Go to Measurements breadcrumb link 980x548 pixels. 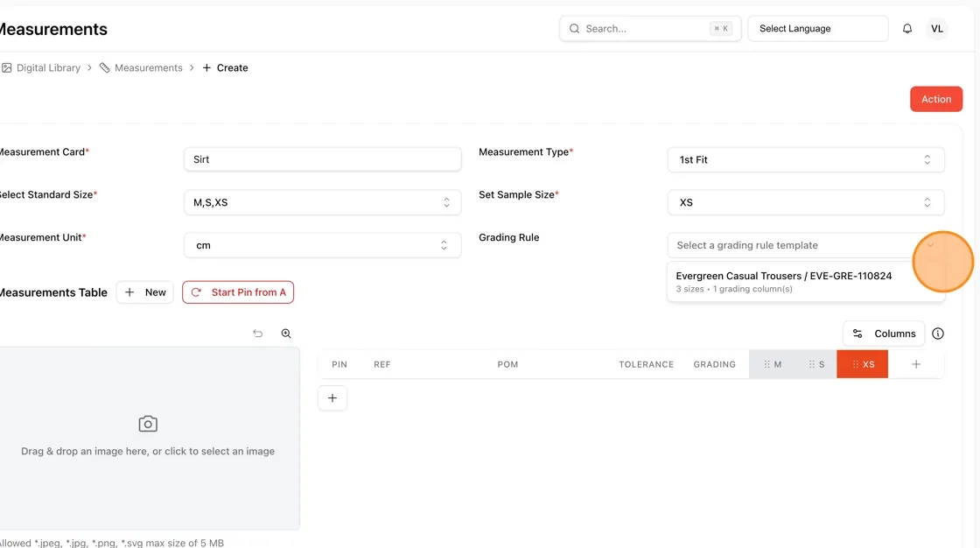(x=148, y=67)
